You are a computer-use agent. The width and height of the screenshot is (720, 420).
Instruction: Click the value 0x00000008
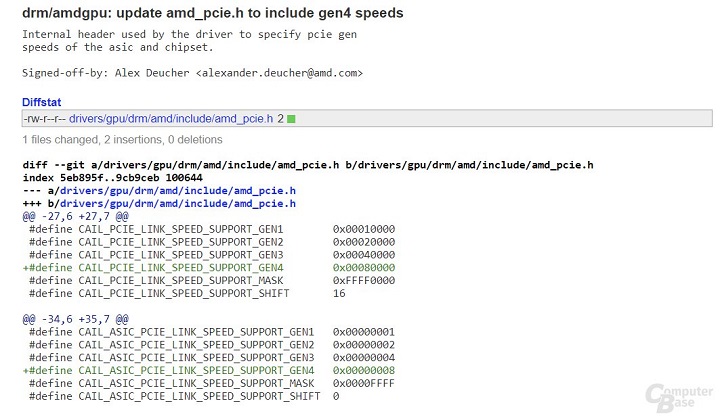364,370
